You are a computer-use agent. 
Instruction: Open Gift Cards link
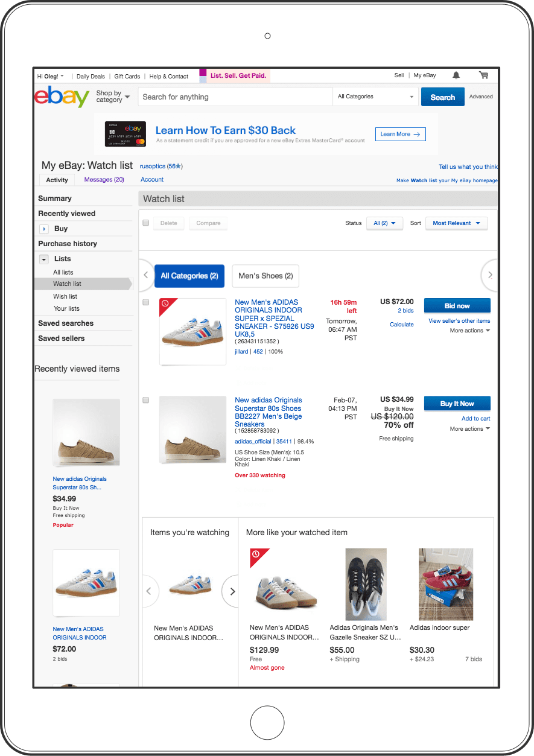point(127,77)
